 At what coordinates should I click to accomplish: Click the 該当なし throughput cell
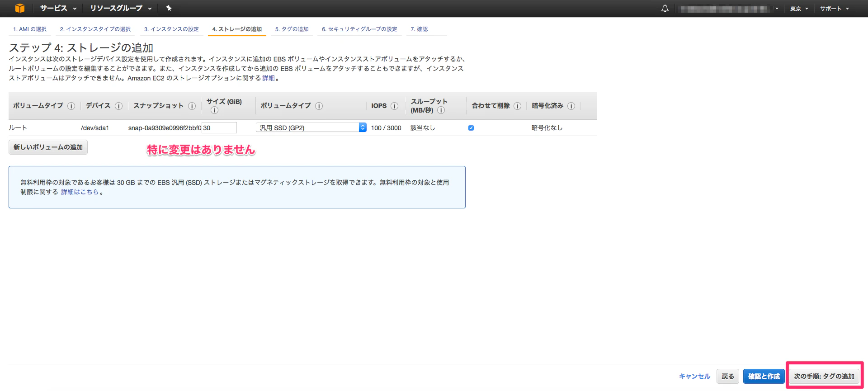point(423,128)
